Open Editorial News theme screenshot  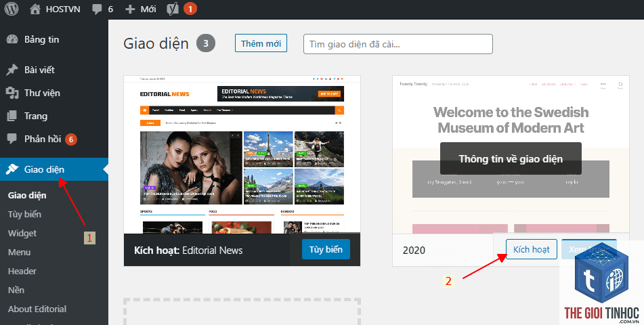pyautogui.click(x=242, y=154)
